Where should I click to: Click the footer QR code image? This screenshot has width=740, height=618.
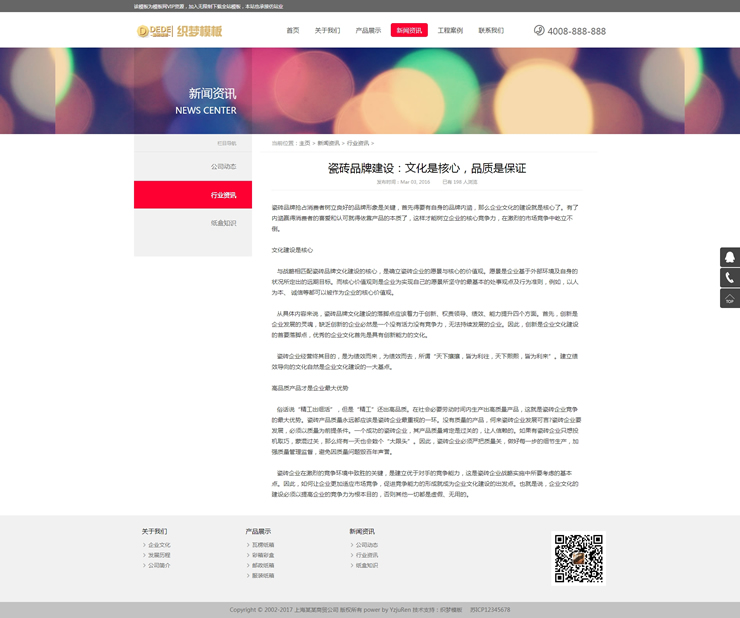579,558
